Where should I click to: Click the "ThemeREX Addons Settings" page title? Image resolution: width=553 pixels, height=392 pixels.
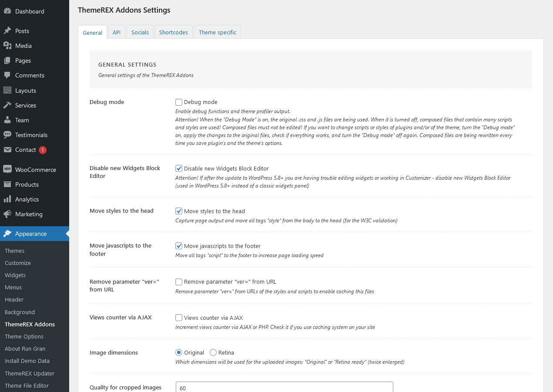tap(124, 10)
